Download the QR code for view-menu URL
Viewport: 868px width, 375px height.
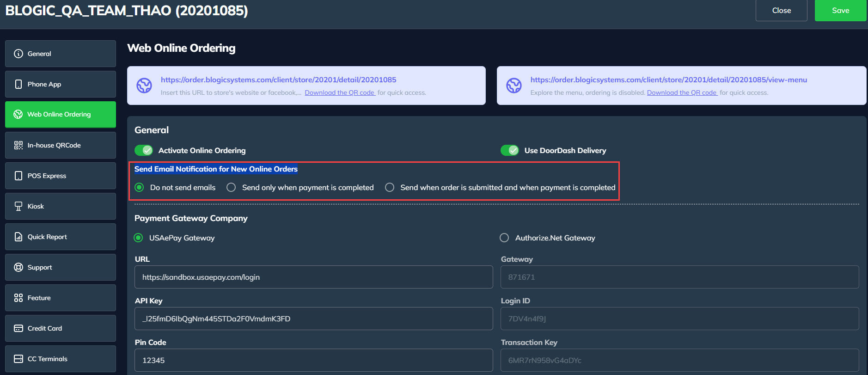(x=682, y=92)
